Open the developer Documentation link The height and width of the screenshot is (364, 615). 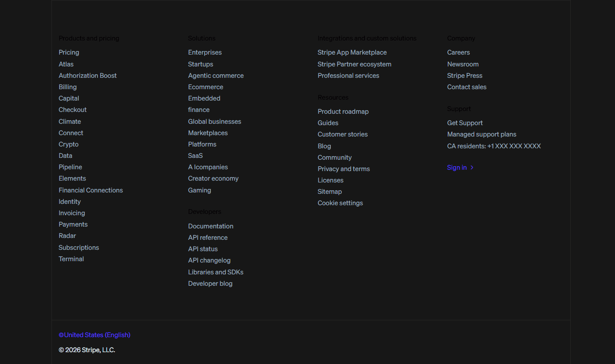click(x=210, y=226)
